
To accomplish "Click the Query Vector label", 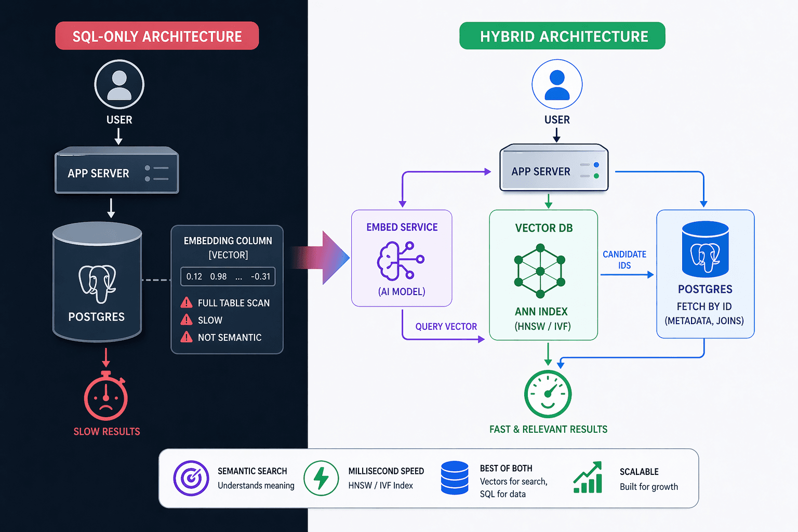I will 446,326.
